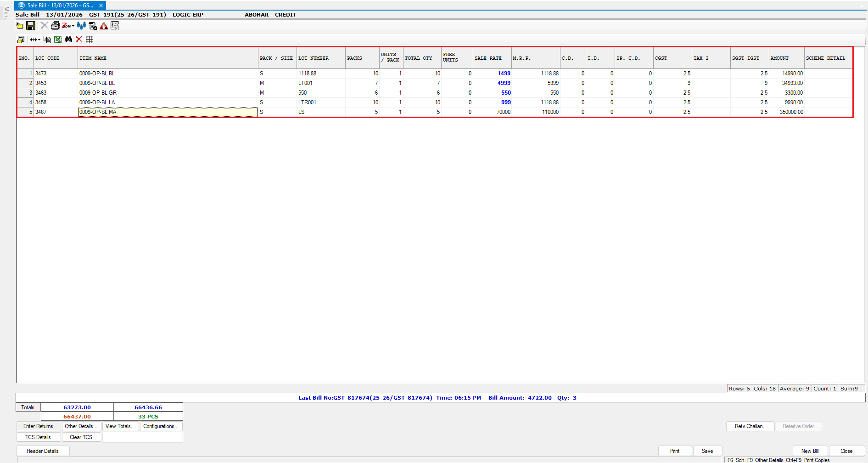The width and height of the screenshot is (868, 463).
Task: Click the empty field beside Clear TCS
Action: (x=142, y=437)
